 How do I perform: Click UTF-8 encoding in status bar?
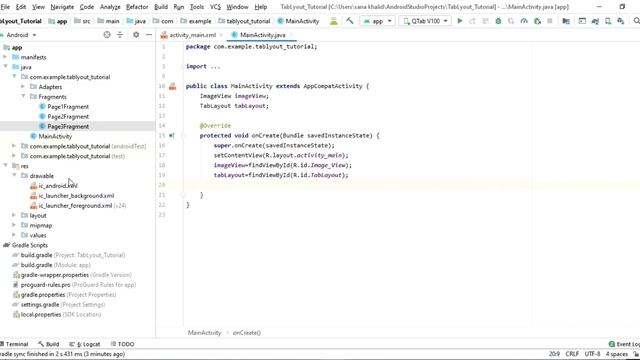pyautogui.click(x=592, y=354)
